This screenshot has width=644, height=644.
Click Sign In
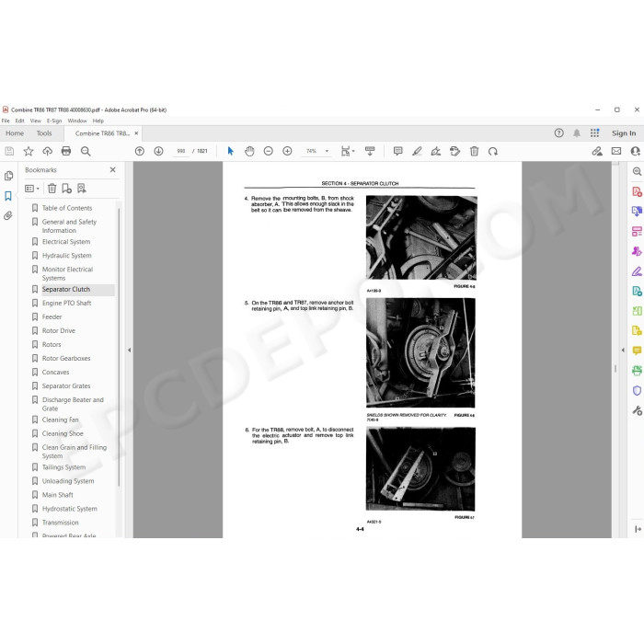(x=624, y=133)
